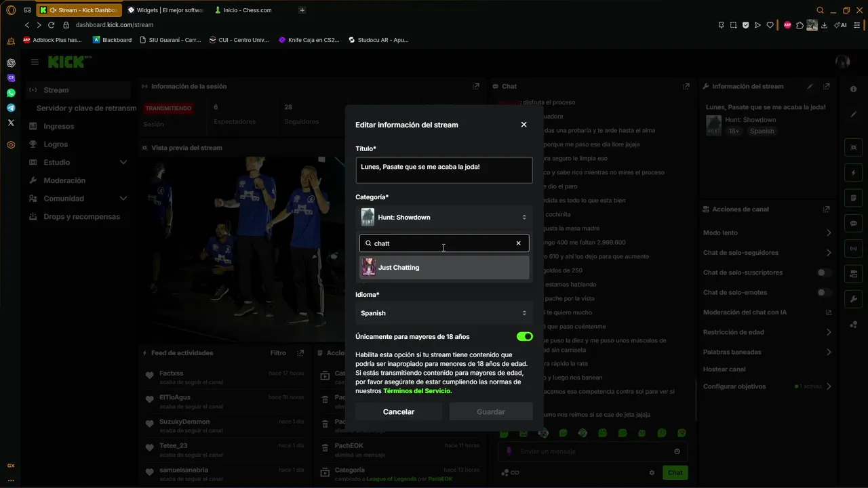
Task: Open Stream in the sidebar
Action: (x=79, y=90)
